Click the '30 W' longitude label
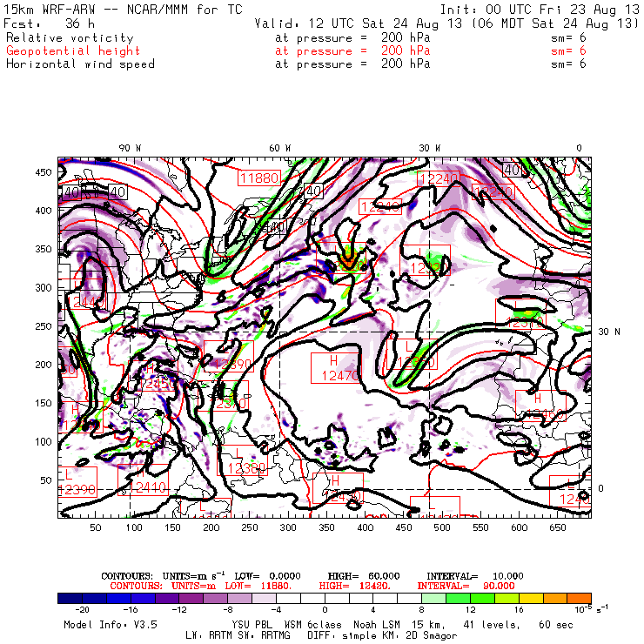Image resolution: width=644 pixels, height=644 pixels. click(x=430, y=148)
